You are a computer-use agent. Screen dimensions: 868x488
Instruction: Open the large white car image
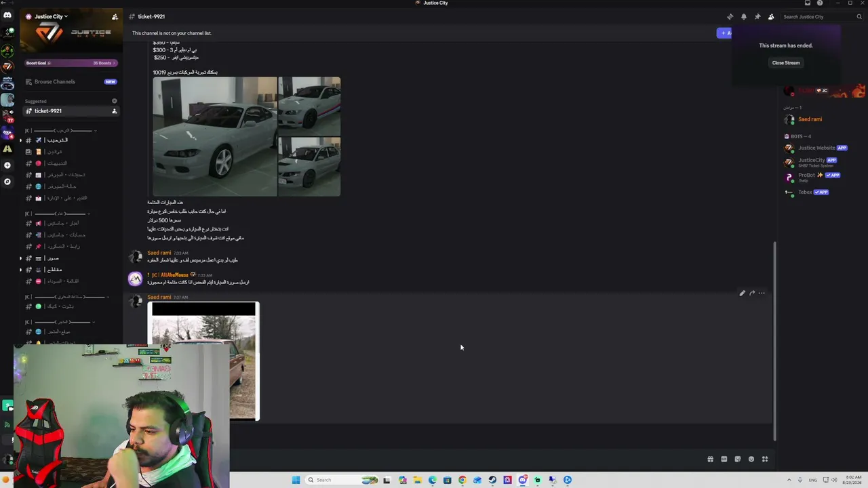(x=215, y=136)
